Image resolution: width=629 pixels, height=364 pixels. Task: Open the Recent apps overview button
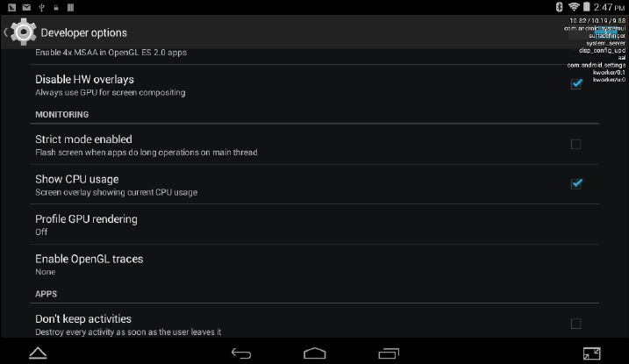[389, 353]
